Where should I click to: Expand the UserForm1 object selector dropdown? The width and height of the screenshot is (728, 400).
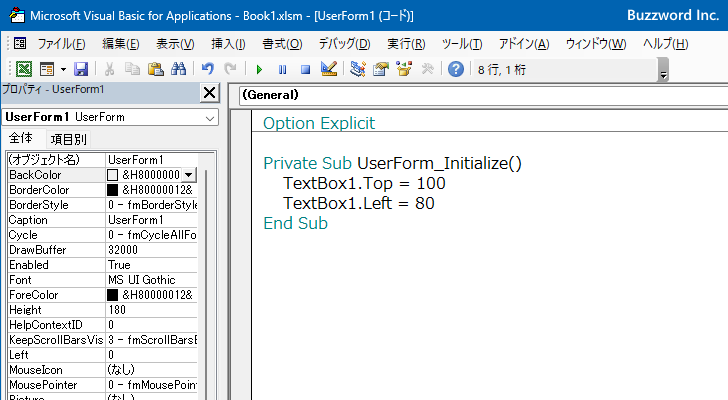tap(210, 118)
